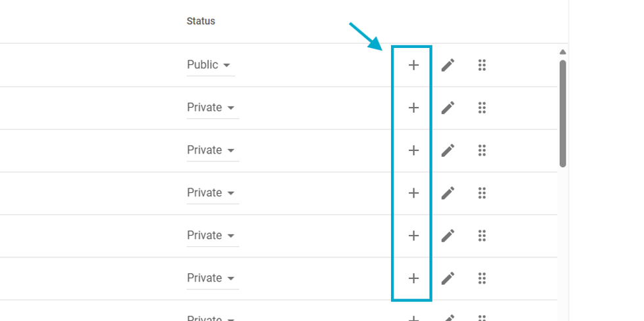Click the scrollbar's up arrow

(x=563, y=53)
